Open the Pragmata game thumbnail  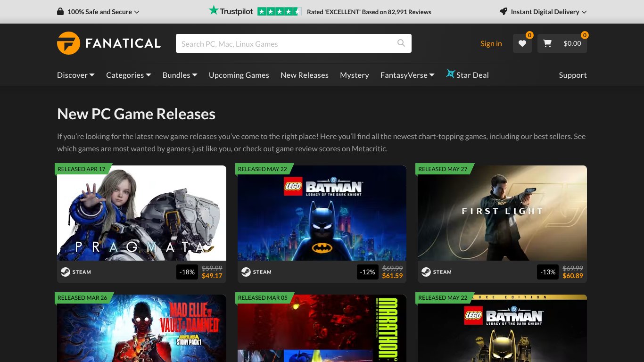pyautogui.click(x=141, y=213)
